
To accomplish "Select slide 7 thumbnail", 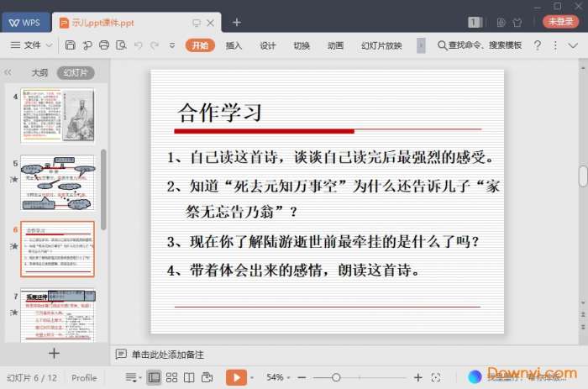I will 57,315.
